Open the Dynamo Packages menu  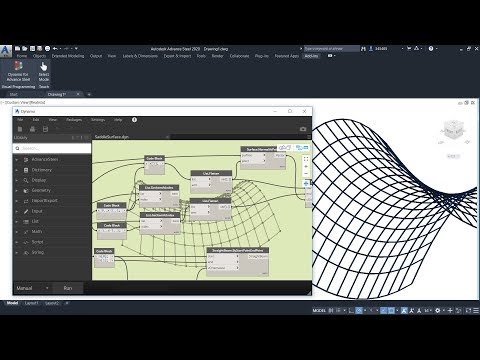click(74, 120)
